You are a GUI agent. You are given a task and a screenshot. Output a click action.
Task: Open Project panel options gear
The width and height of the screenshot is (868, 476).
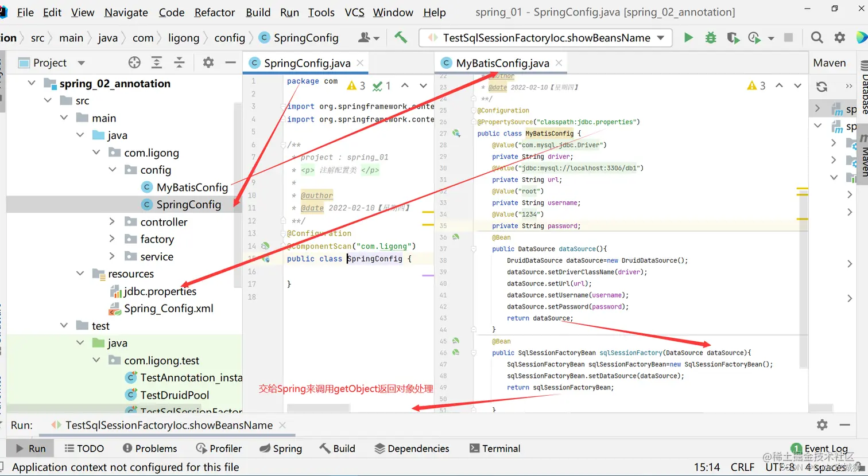coord(208,63)
